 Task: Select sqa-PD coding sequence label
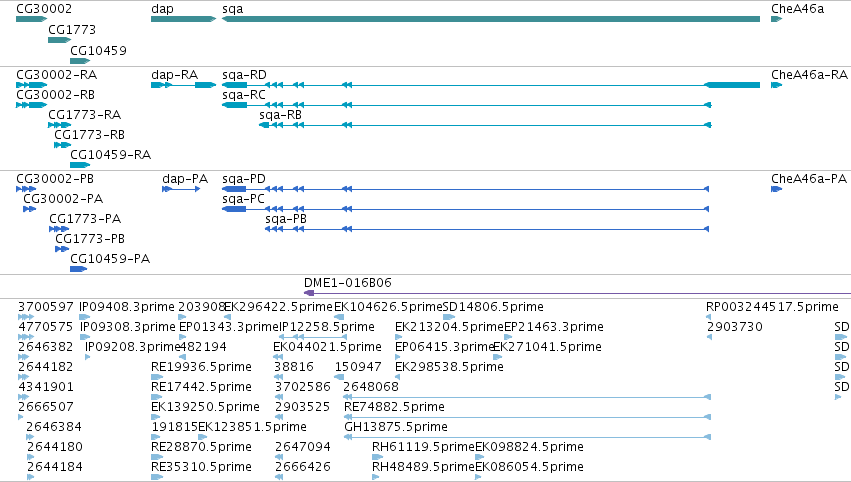244,179
